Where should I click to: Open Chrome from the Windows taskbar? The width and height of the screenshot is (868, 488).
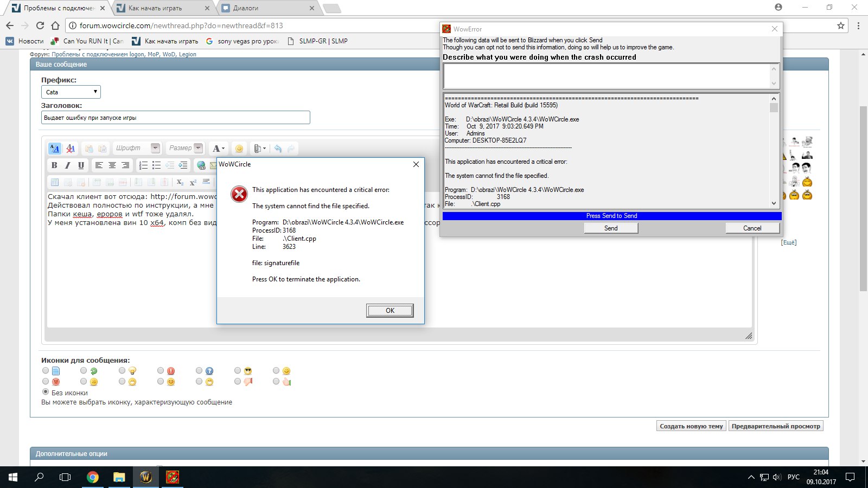[x=93, y=477]
